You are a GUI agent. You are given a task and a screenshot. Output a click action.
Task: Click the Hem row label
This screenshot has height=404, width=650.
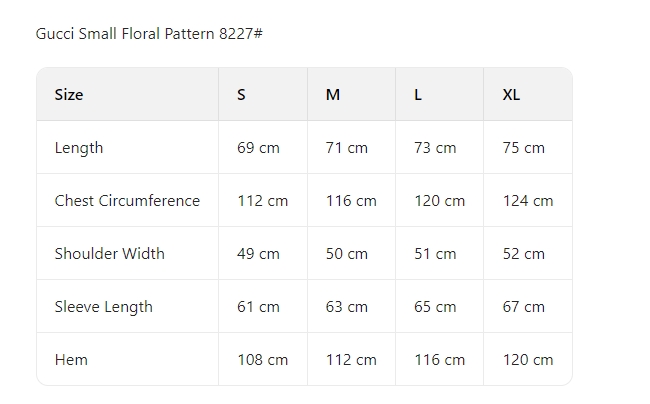(x=71, y=360)
